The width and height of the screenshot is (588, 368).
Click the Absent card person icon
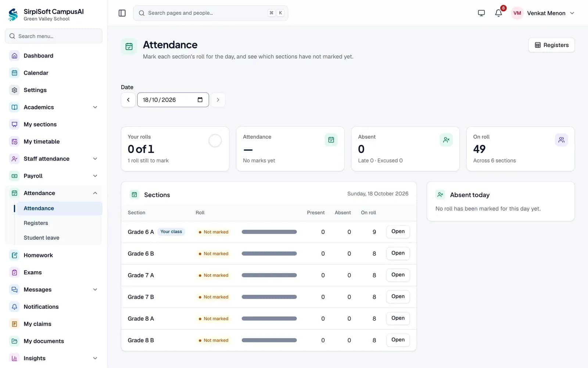pyautogui.click(x=446, y=140)
